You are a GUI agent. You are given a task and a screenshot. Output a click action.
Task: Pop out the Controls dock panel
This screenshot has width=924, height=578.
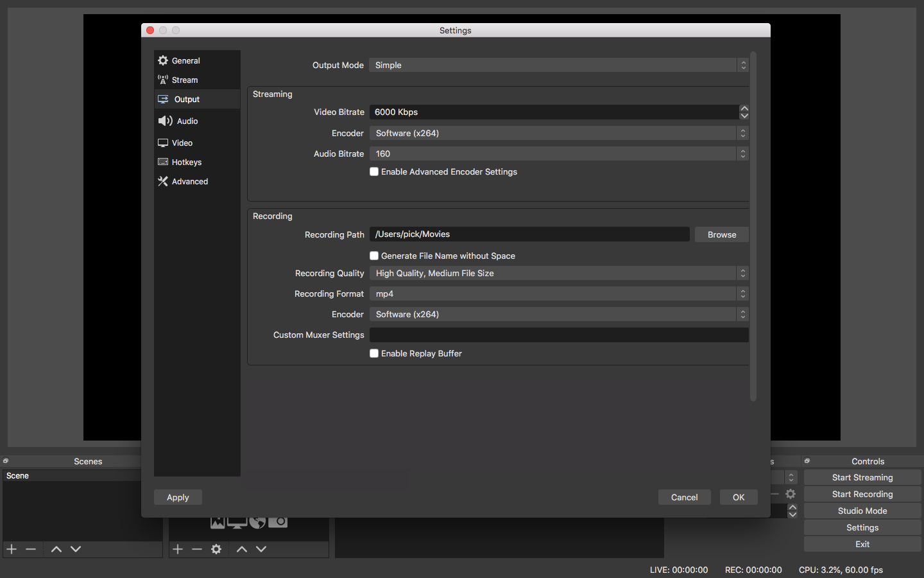click(x=807, y=461)
